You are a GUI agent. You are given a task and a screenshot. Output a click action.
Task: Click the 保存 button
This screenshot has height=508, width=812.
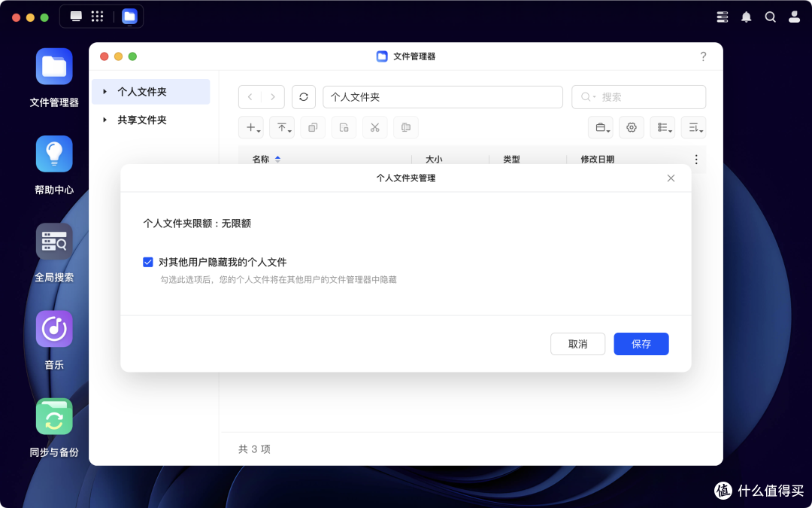tap(641, 344)
